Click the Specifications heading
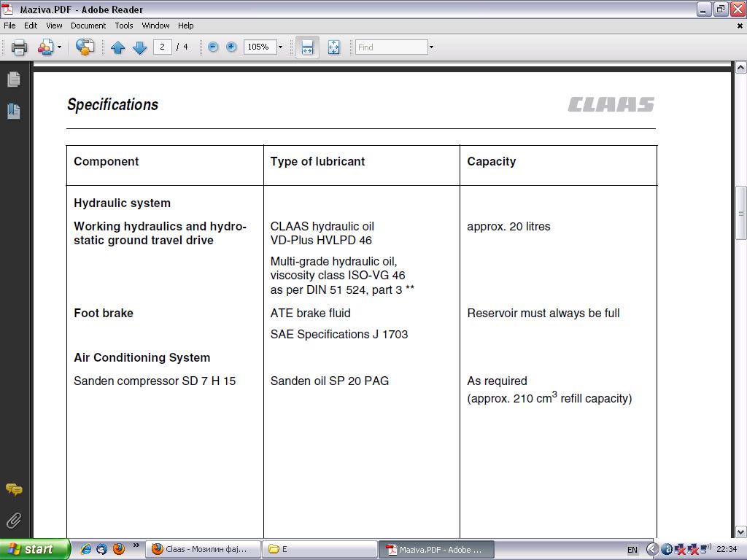The height and width of the screenshot is (560, 747). coord(112,104)
